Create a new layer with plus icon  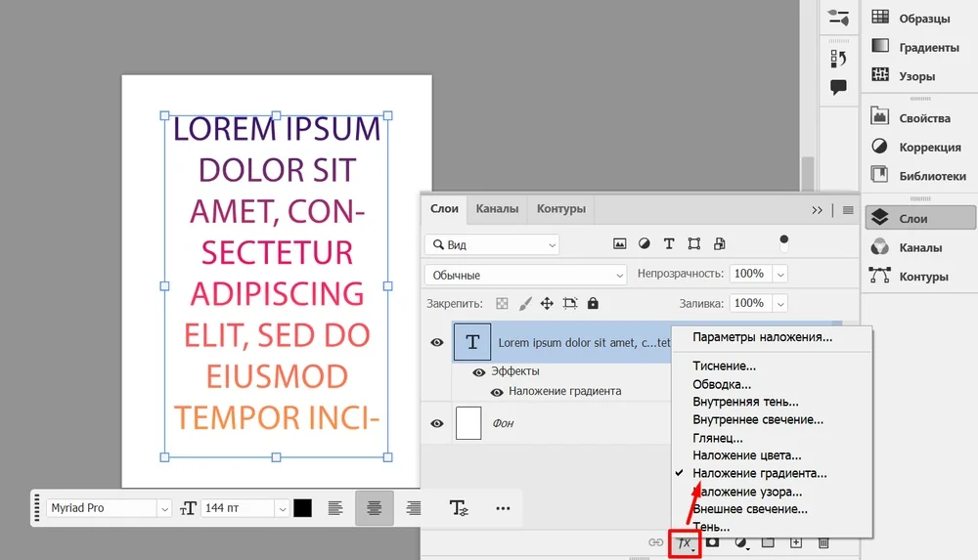796,542
